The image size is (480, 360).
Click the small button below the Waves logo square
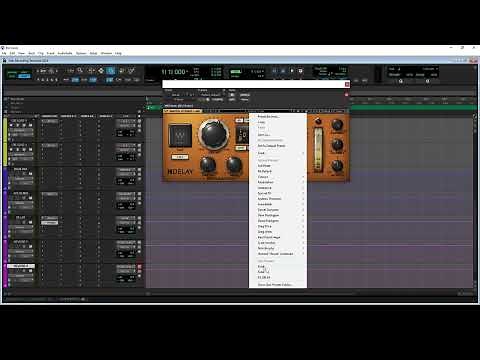pyautogui.click(x=180, y=157)
